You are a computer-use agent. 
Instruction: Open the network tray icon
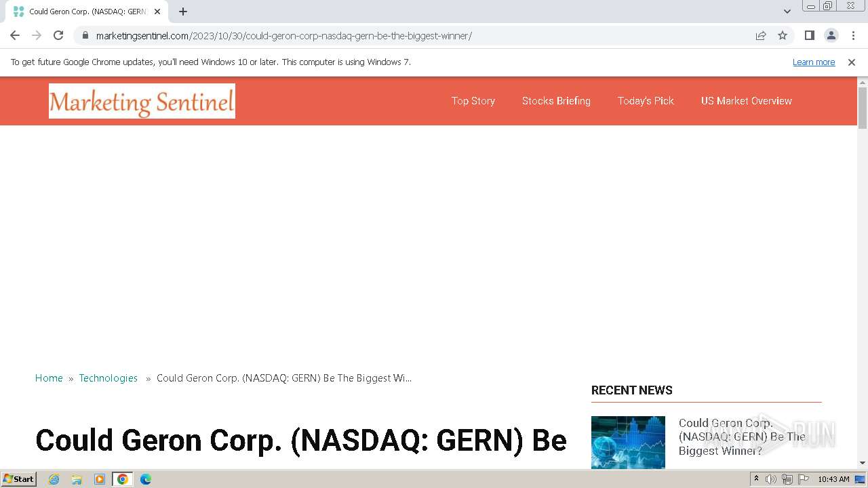tap(787, 479)
